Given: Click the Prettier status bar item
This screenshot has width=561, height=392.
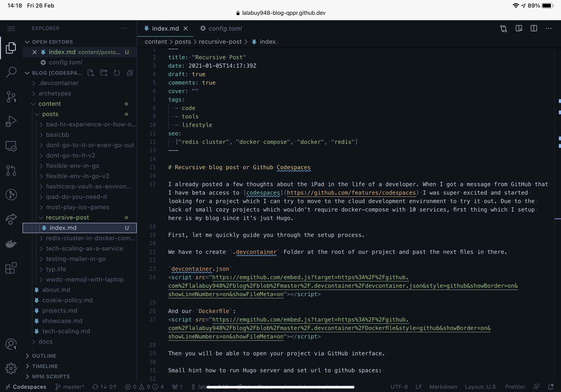Looking at the screenshot, I should [x=515, y=387].
